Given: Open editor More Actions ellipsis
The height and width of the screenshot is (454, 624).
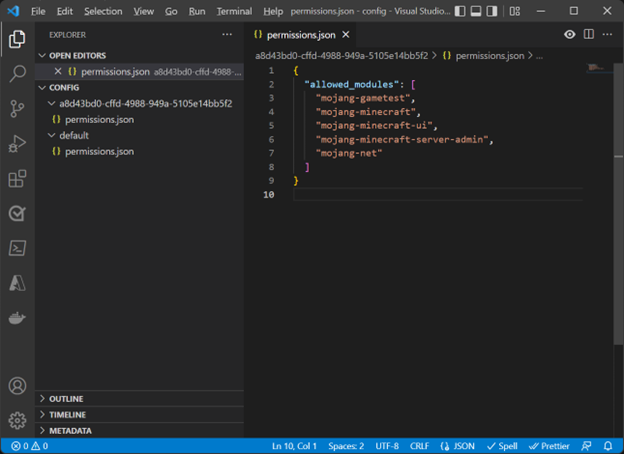Looking at the screenshot, I should tap(607, 35).
